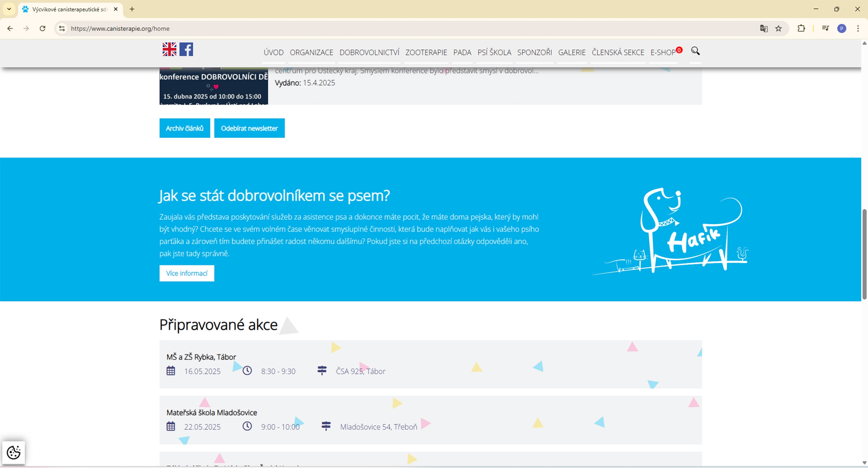Open the DOBROVOLNICTVÍ menu

click(369, 52)
